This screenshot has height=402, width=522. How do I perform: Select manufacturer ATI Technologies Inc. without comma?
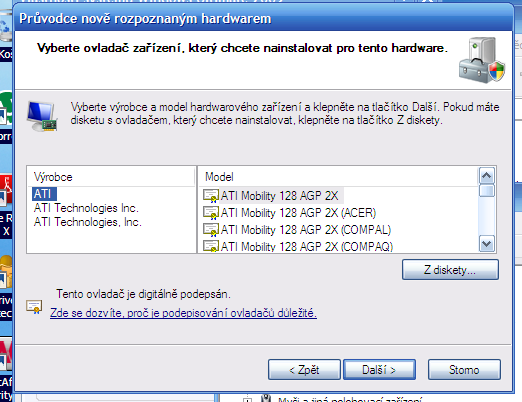86,208
